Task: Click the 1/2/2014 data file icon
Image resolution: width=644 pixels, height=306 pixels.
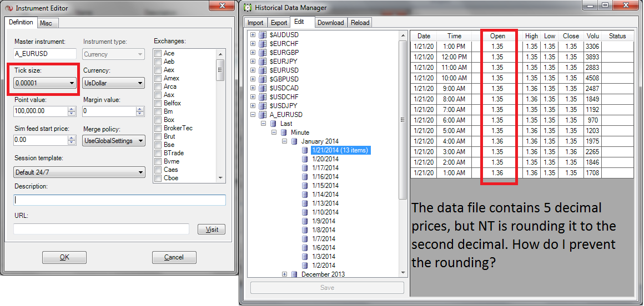Action: click(305, 265)
